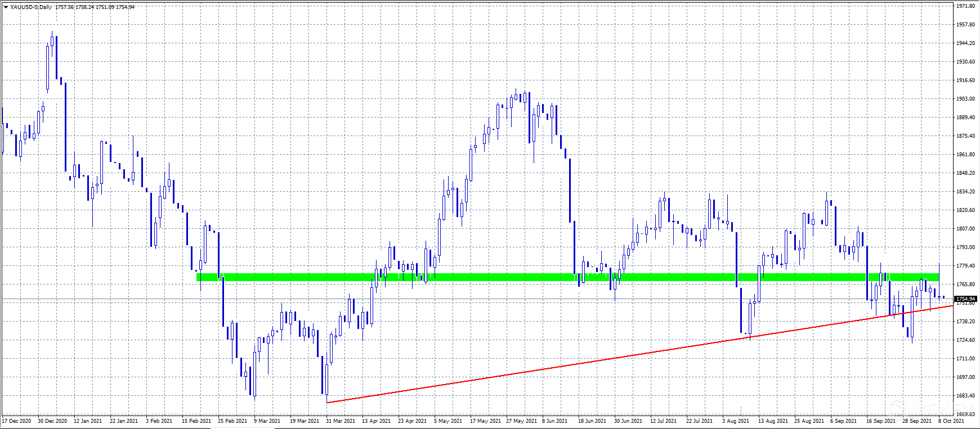Click the 17 Dec 2020 date label
This screenshot has width=980, height=429.
tap(17, 421)
